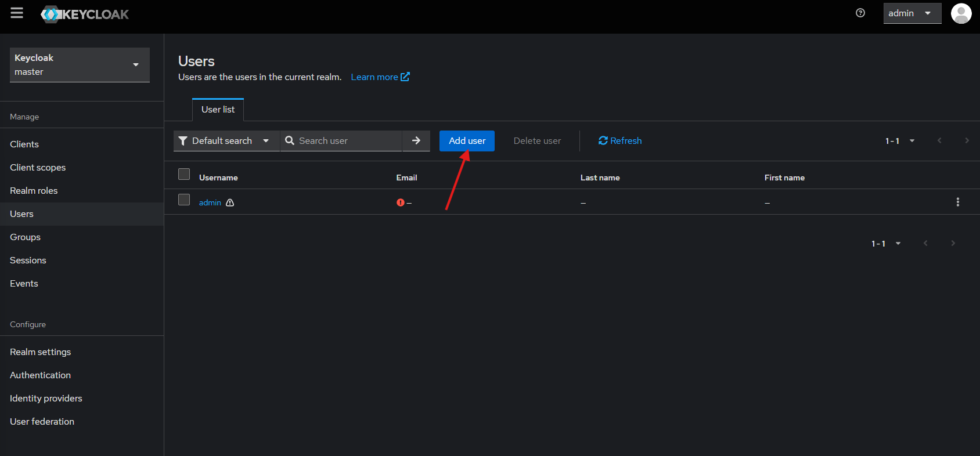This screenshot has height=456, width=980.
Task: Open the help question mark icon
Action: (860, 13)
